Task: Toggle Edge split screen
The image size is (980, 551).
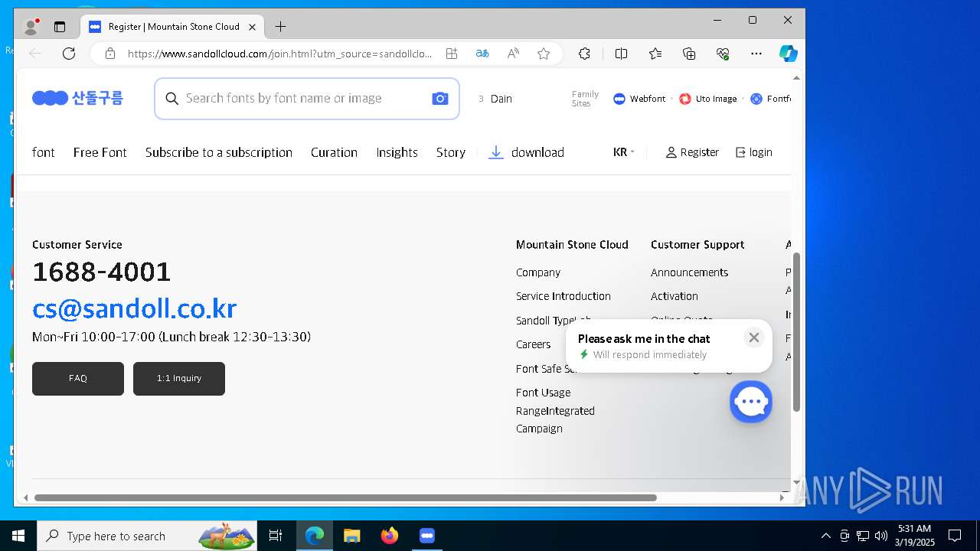Action: [x=621, y=54]
